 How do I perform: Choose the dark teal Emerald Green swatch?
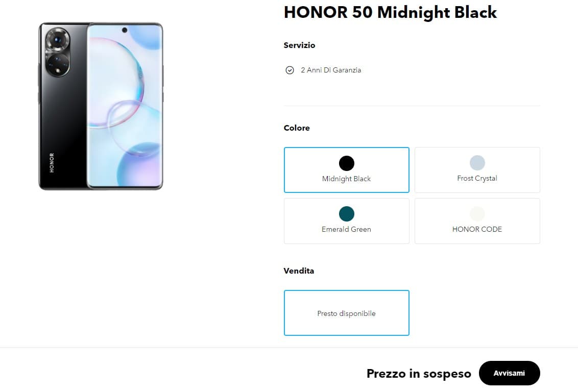pyautogui.click(x=346, y=214)
